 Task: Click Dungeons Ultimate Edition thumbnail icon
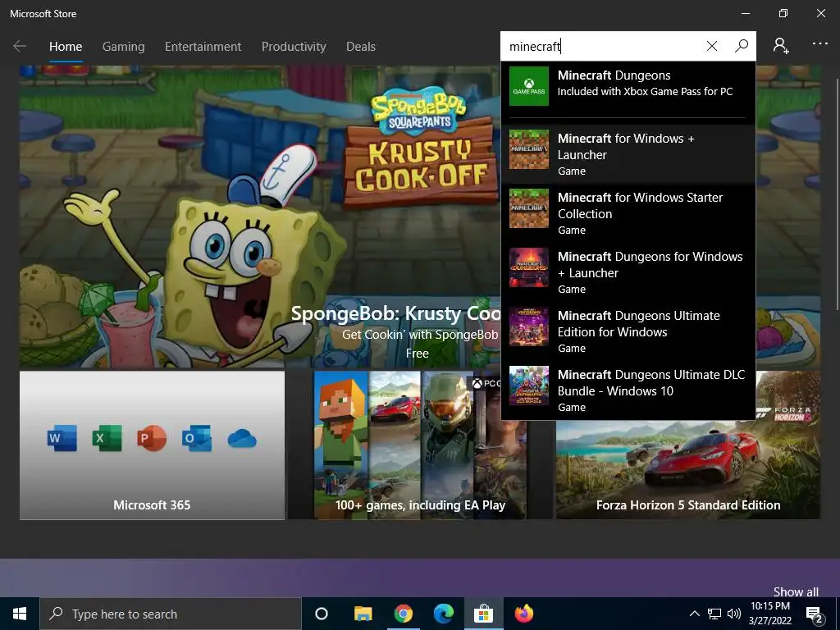coord(529,326)
